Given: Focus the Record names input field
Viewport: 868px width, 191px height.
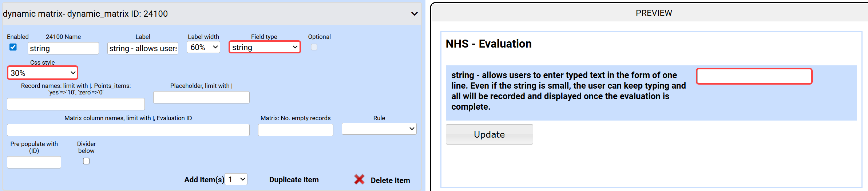Looking at the screenshot, I should [76, 104].
